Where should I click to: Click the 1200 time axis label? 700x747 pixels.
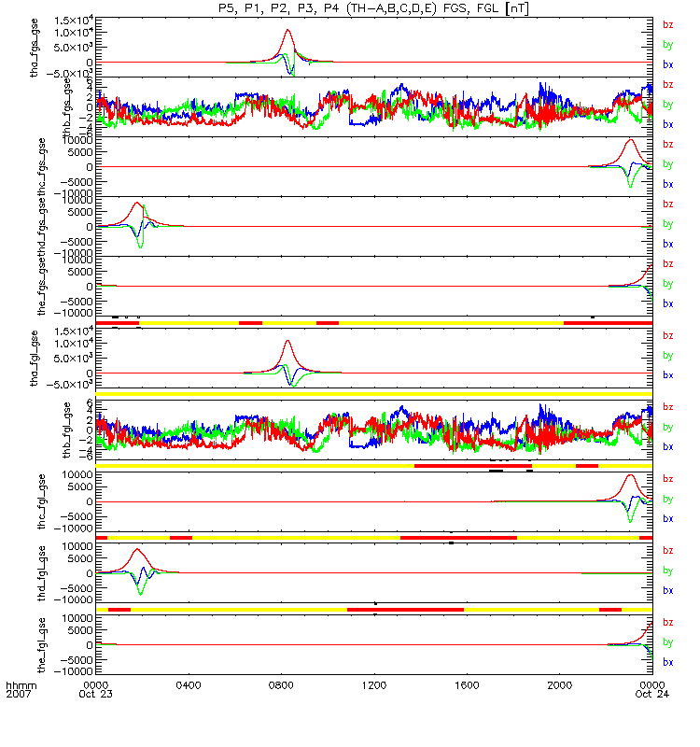tap(374, 685)
